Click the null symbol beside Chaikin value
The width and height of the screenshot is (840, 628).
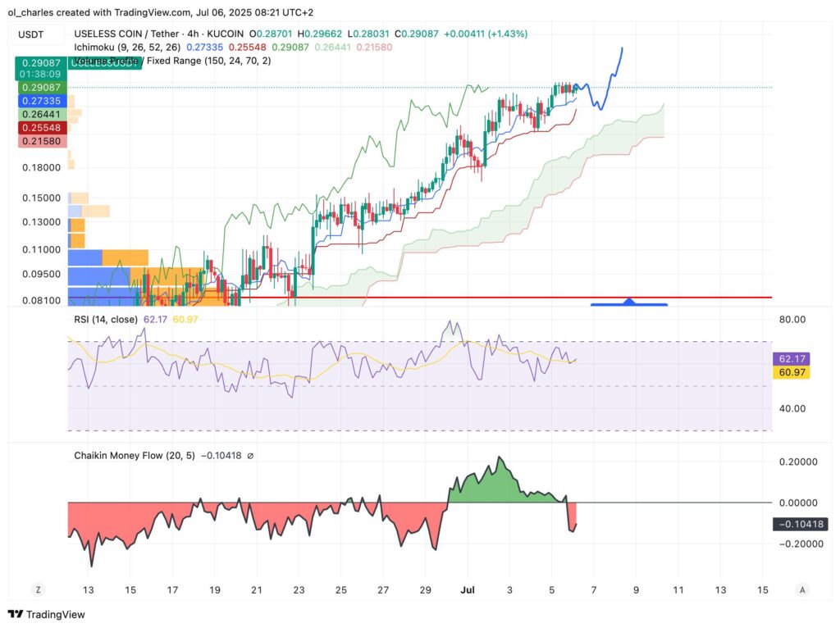tap(250, 455)
